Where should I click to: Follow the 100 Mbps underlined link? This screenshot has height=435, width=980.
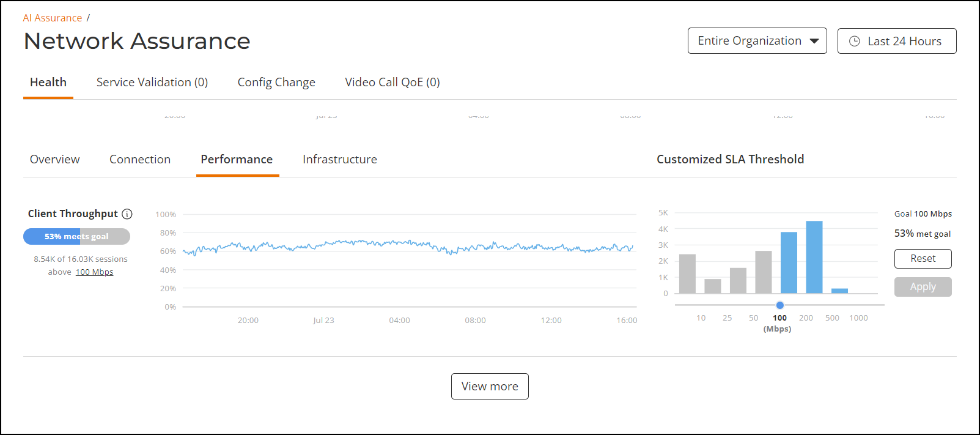(94, 272)
